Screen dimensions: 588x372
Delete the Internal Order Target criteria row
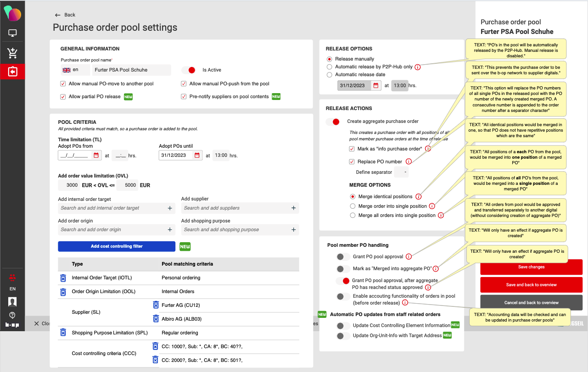click(63, 278)
